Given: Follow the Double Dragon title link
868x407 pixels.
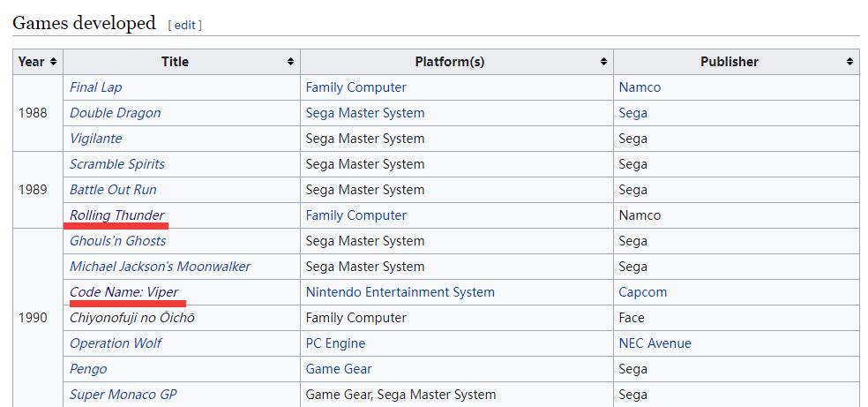Looking at the screenshot, I should (115, 113).
